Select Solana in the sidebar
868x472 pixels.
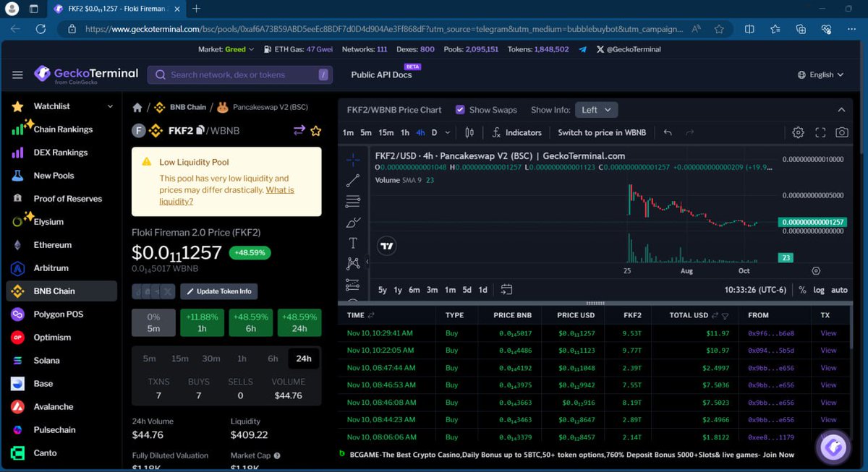[x=46, y=361]
